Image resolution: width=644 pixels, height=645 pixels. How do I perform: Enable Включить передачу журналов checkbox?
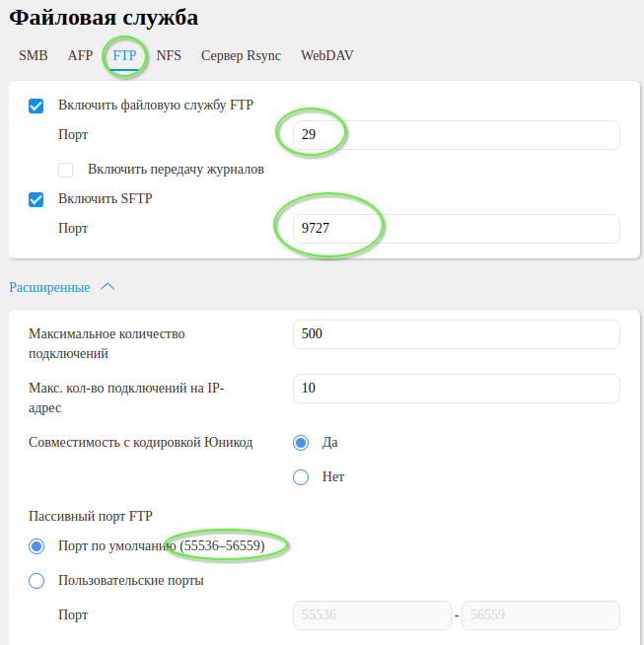click(66, 170)
